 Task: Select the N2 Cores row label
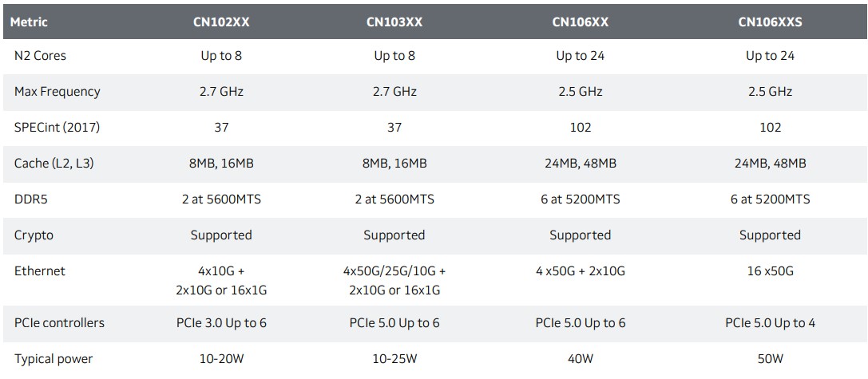pos(40,56)
